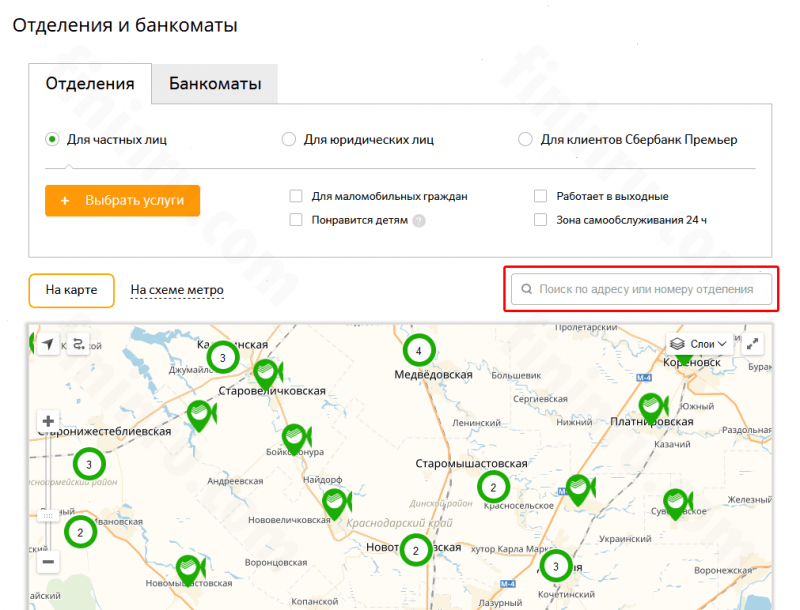Select the Sberbank marker at Суворовское
This screenshot has height=610, width=800.
pyautogui.click(x=677, y=503)
